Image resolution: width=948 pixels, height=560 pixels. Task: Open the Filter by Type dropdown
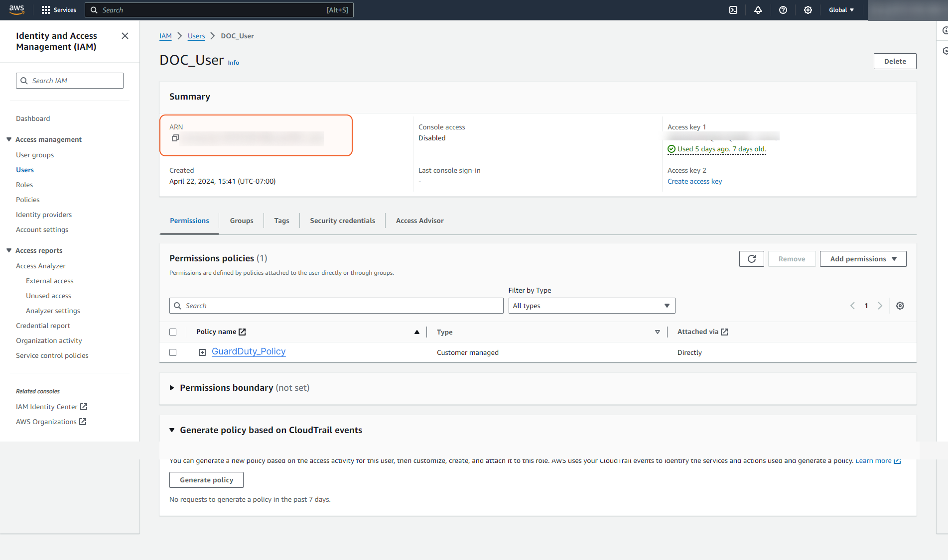point(591,306)
